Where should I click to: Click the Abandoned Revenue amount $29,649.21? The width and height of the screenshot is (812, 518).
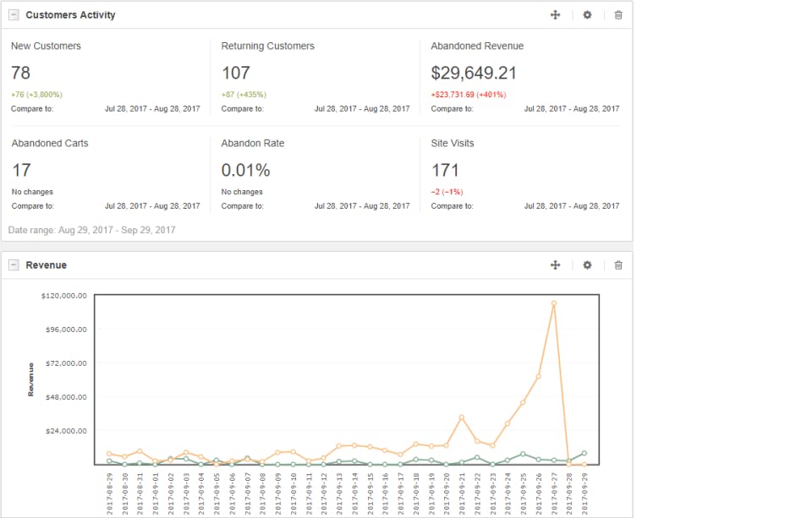coord(474,74)
